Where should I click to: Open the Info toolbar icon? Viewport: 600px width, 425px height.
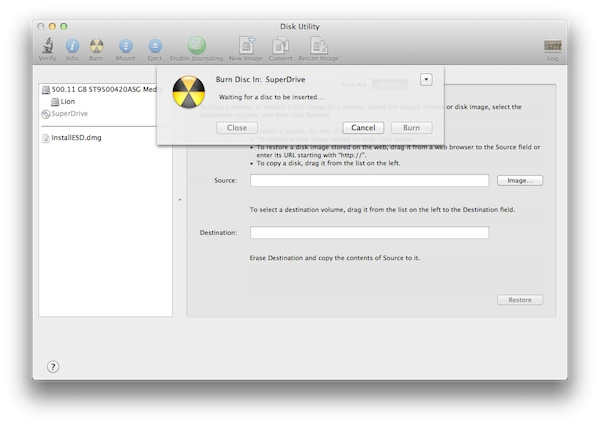(x=72, y=45)
